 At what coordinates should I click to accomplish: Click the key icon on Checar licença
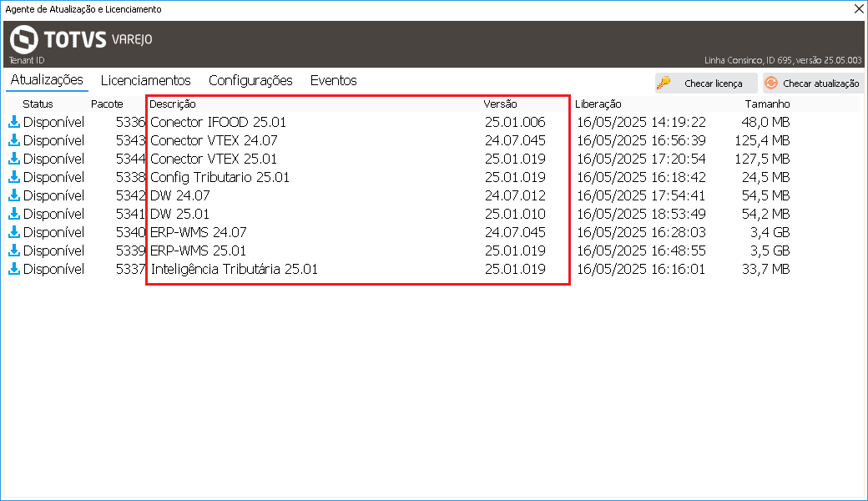click(664, 83)
